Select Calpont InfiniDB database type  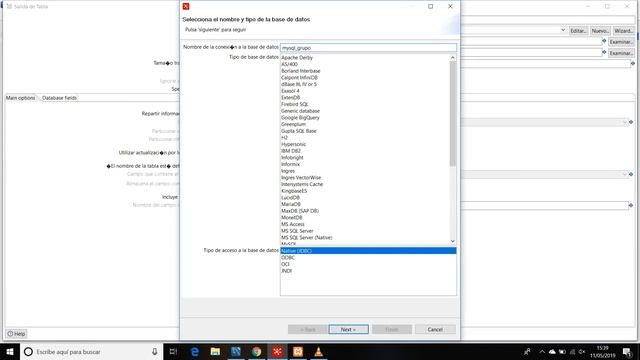click(299, 78)
